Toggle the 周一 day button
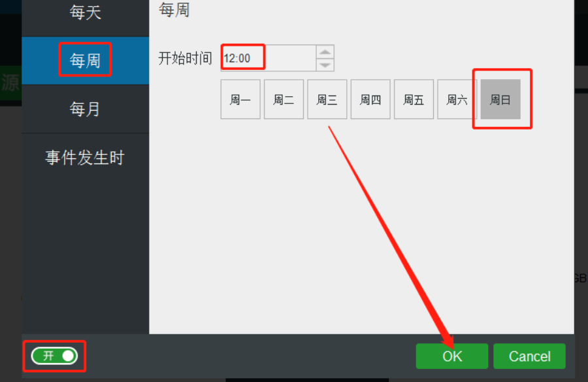The height and width of the screenshot is (382, 588). [240, 99]
